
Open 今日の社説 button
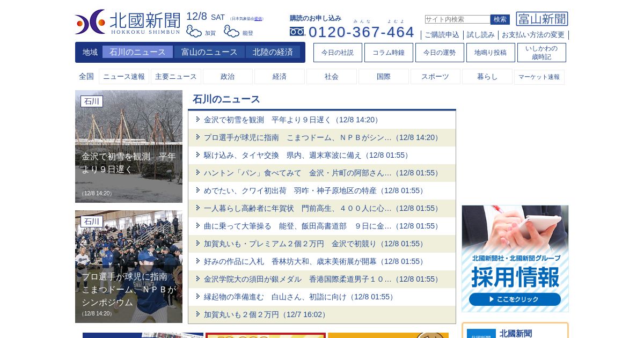(338, 53)
